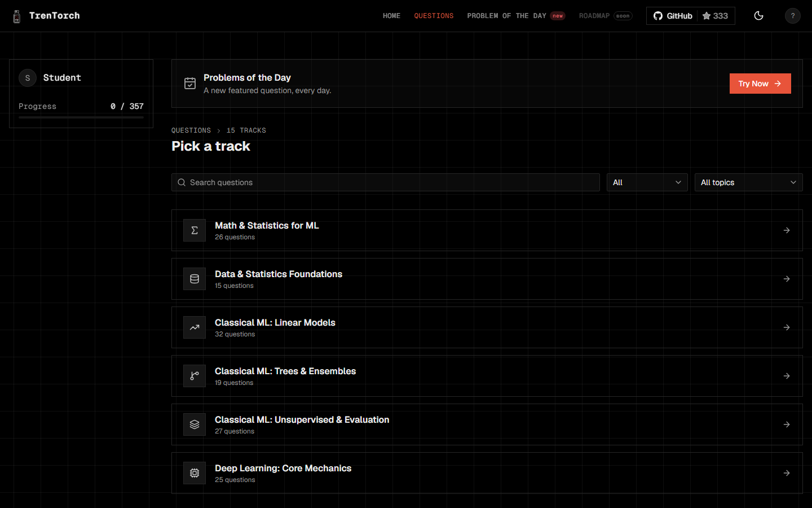Click the search magnifier icon
Viewport: 812px width, 508px height.
pos(182,182)
